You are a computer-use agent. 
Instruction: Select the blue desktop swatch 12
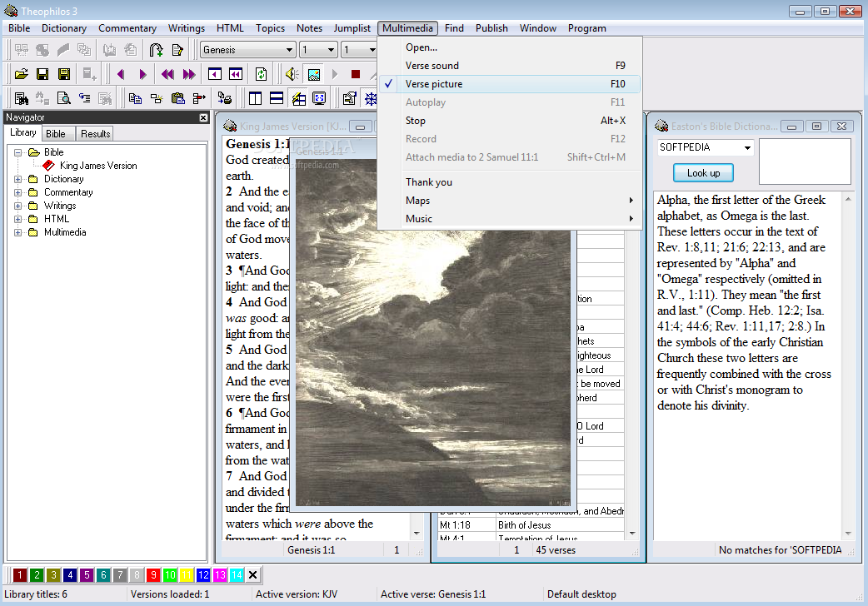pyautogui.click(x=203, y=575)
